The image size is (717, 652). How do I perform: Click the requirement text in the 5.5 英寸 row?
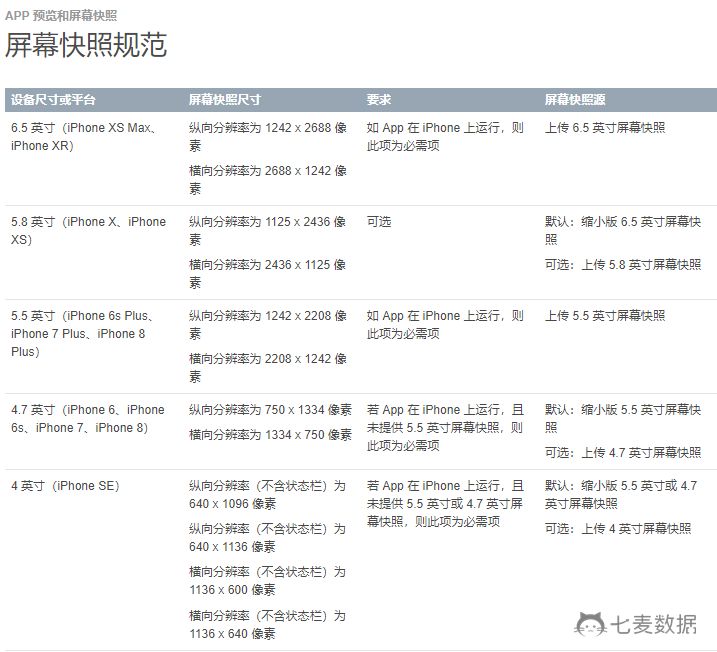click(x=445, y=325)
